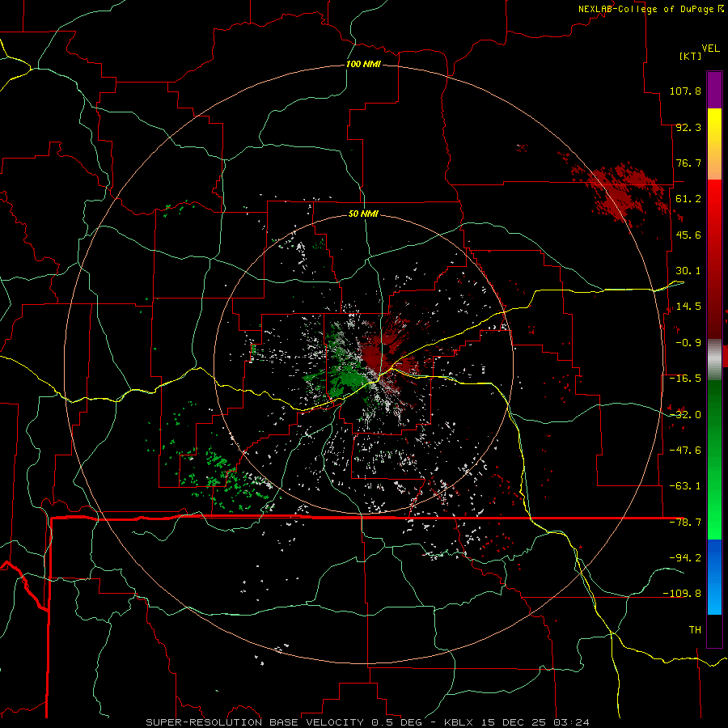
Task: Click the -16.5 legend value
Action: (x=685, y=379)
